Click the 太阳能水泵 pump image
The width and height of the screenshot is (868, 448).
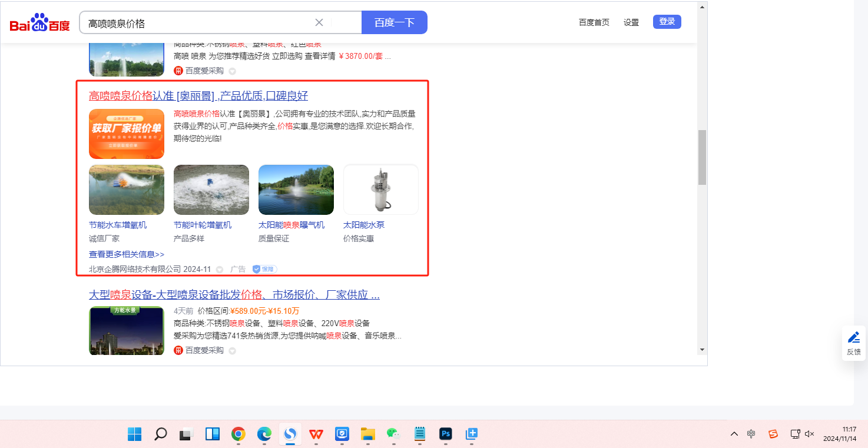pyautogui.click(x=381, y=190)
